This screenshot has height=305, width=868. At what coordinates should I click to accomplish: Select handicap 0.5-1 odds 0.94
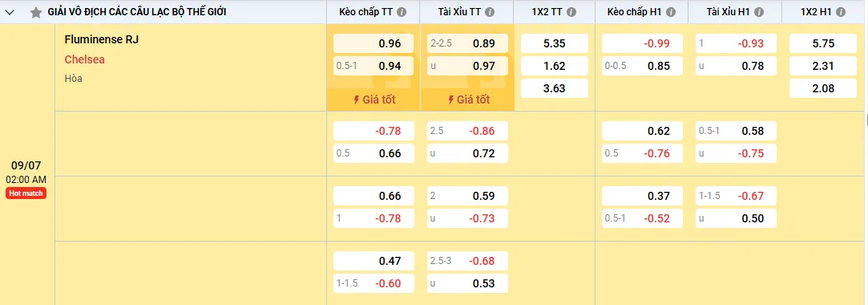373,66
